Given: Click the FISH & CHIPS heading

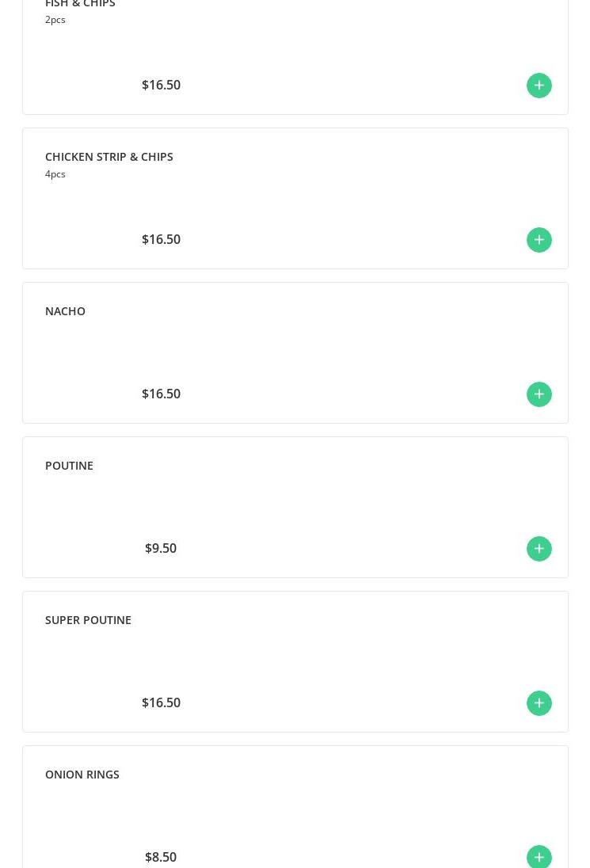Looking at the screenshot, I should point(80,3).
